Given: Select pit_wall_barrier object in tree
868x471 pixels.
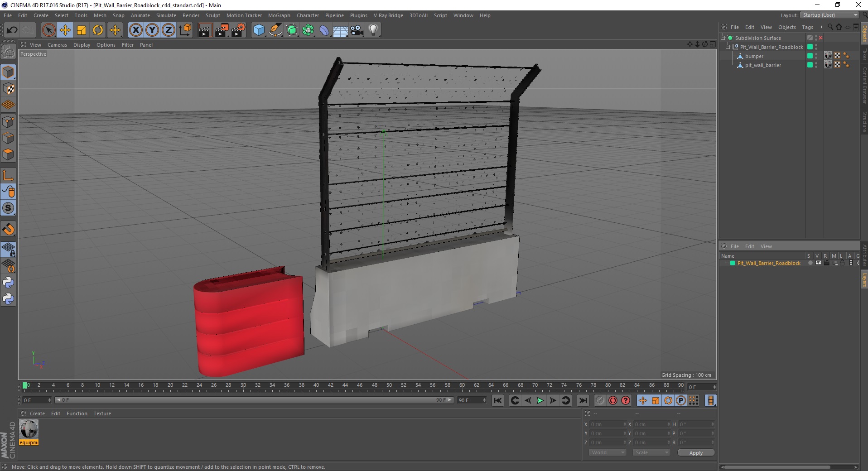Looking at the screenshot, I should pyautogui.click(x=763, y=65).
